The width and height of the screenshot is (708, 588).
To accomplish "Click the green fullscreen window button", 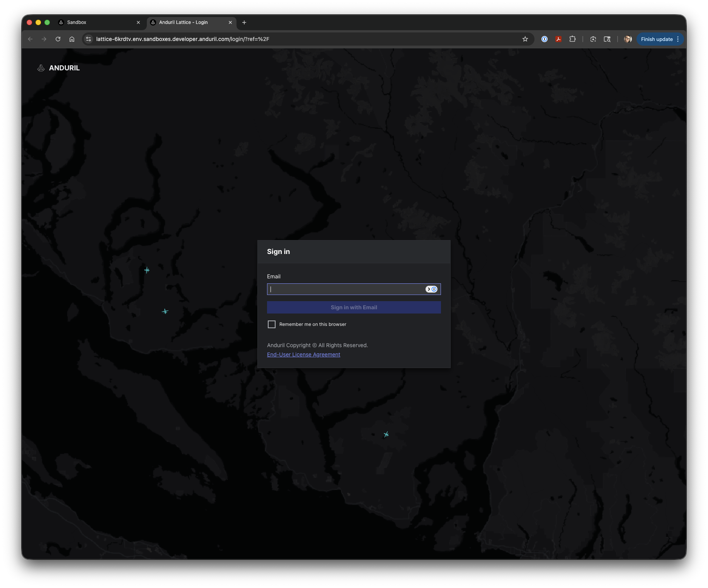I will [47, 22].
